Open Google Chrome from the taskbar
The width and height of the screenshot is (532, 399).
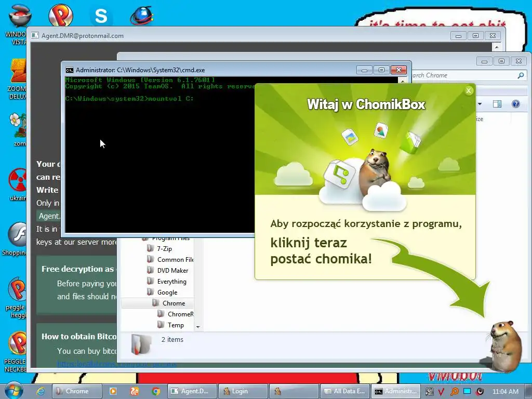point(156,391)
